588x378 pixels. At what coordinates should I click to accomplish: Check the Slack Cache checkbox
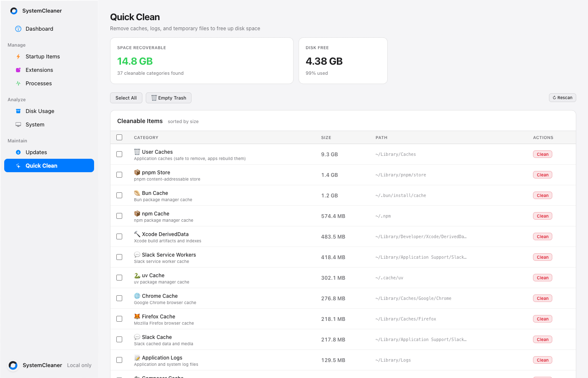(x=119, y=339)
